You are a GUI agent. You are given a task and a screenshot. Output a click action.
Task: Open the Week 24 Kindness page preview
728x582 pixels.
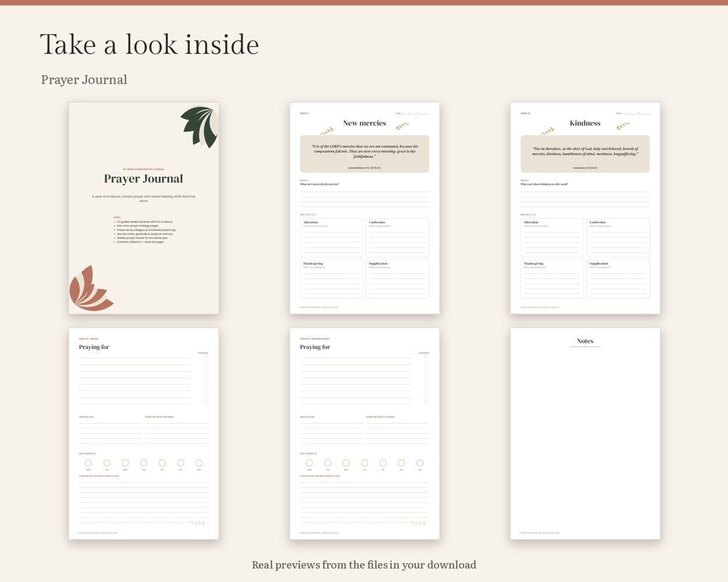click(585, 208)
